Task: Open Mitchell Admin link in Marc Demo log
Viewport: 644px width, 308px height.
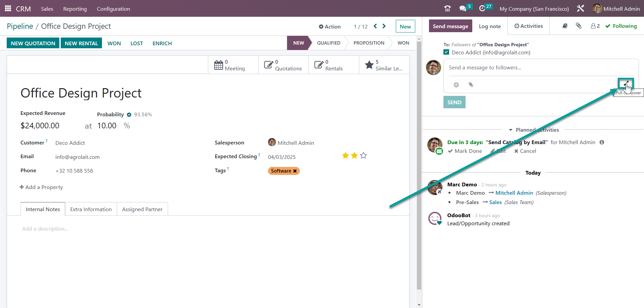Action: pyautogui.click(x=514, y=193)
